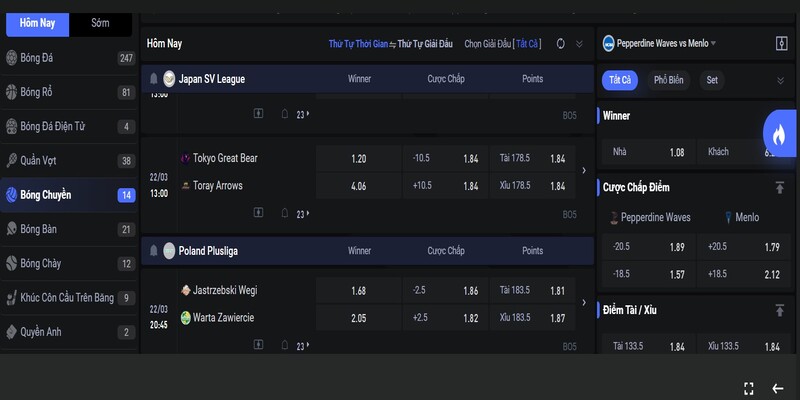Collapse the Điểm Tài / Xỉu section arrow
The image size is (800, 400).
[x=780, y=311]
